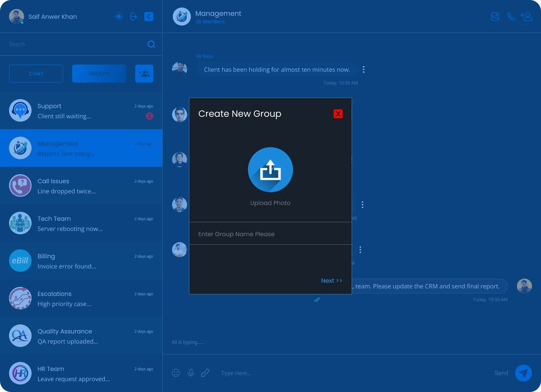
Task: Open the Escalations group chat
Action: tap(81, 298)
